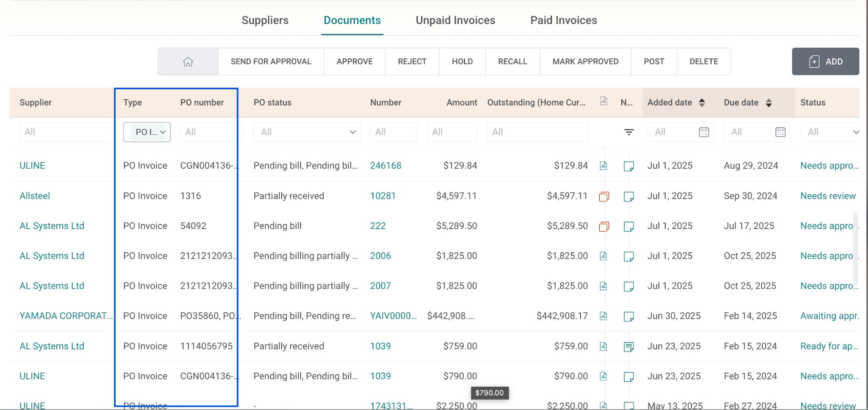868x410 pixels.
Task: Click the filter lines icon under the Notes column
Action: point(629,132)
